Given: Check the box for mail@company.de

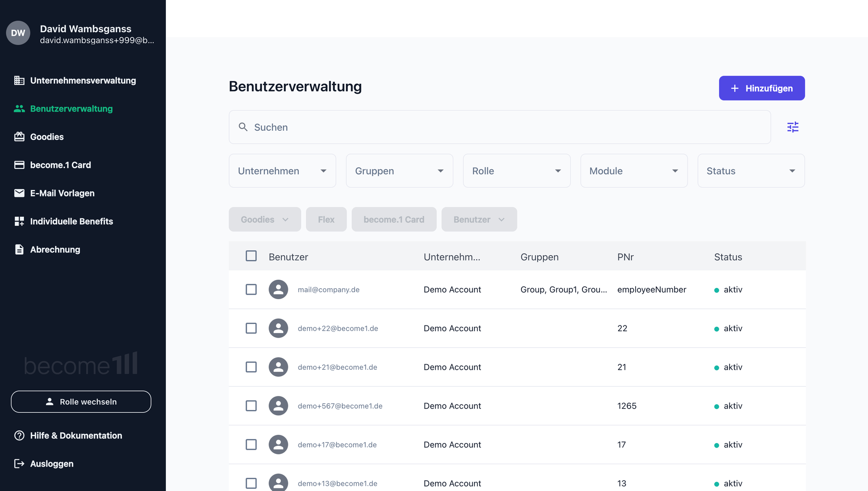Looking at the screenshot, I should point(251,290).
